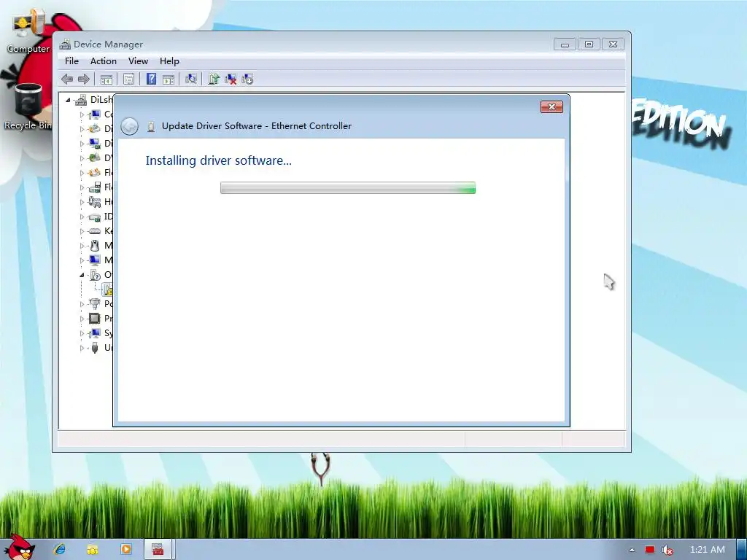Launch Internet Explorer from the taskbar
Screen dimensions: 747x560
60,549
